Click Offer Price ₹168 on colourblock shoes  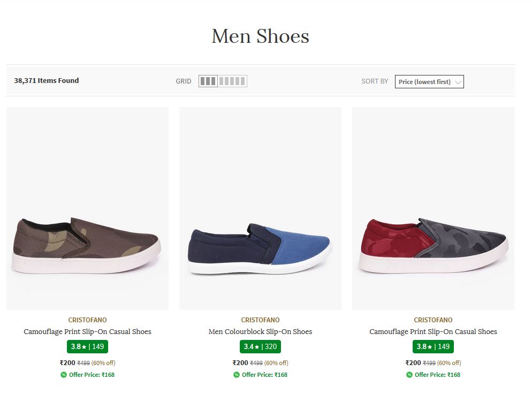[264, 375]
